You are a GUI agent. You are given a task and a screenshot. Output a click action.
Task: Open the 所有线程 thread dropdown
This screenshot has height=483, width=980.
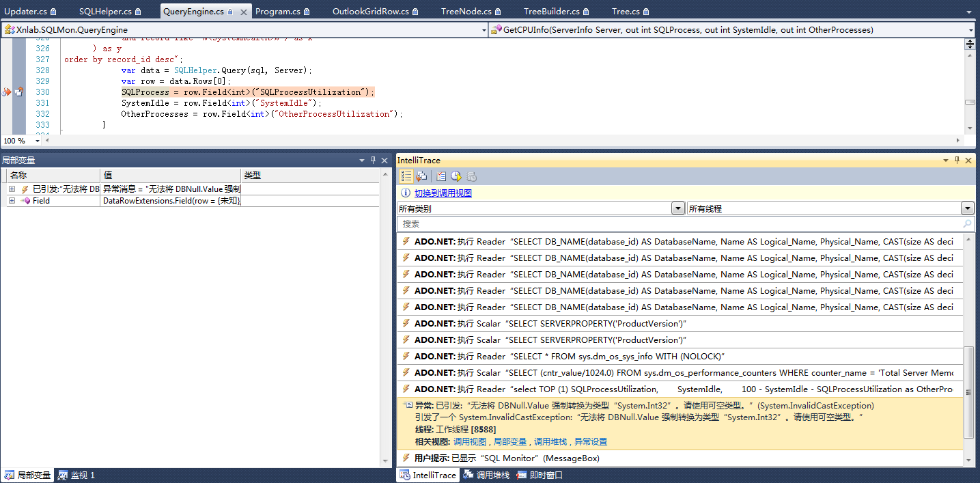(x=967, y=208)
